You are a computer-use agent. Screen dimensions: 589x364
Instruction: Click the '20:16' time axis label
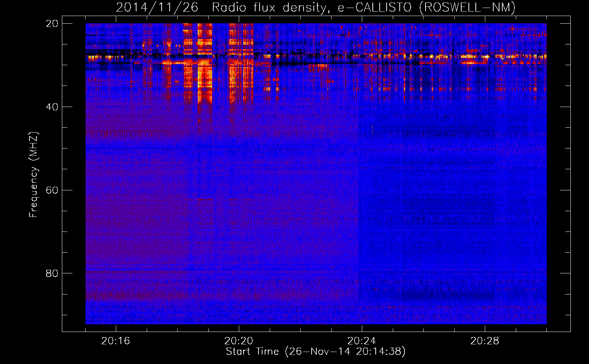pos(116,341)
